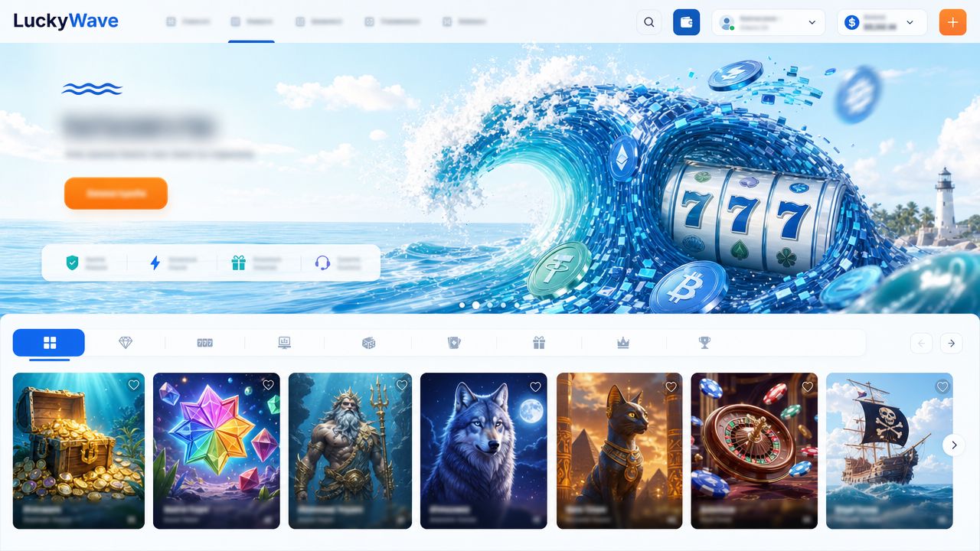980x551 pixels.
Task: Select the grid all-games category tab
Action: tap(49, 343)
